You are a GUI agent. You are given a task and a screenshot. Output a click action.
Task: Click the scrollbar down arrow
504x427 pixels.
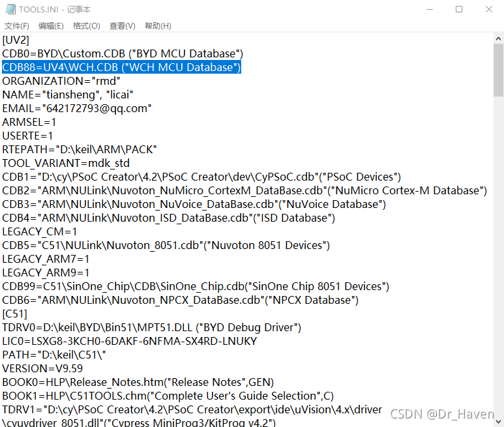[x=498, y=421]
